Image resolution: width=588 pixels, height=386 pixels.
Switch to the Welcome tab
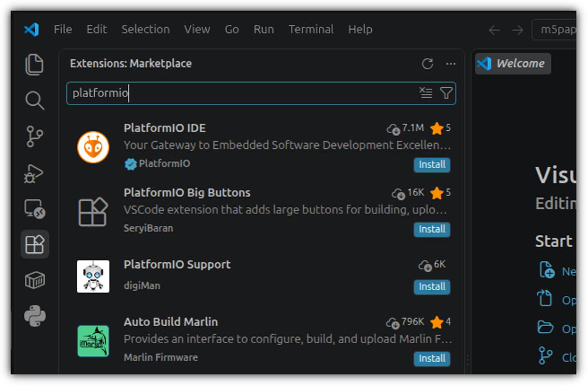coord(513,63)
